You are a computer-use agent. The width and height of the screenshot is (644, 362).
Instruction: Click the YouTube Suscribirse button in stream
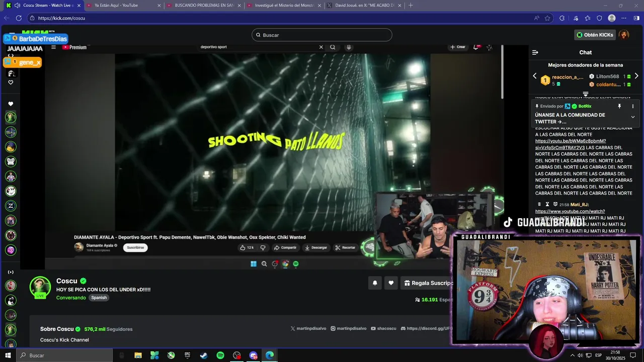tap(135, 247)
